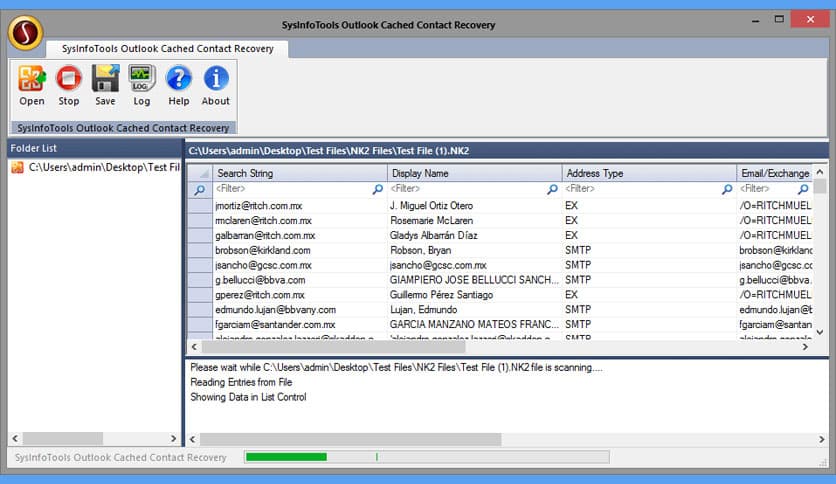This screenshot has height=484, width=836.
Task: Click log line 'Reading Entries from File'
Action: click(241, 382)
